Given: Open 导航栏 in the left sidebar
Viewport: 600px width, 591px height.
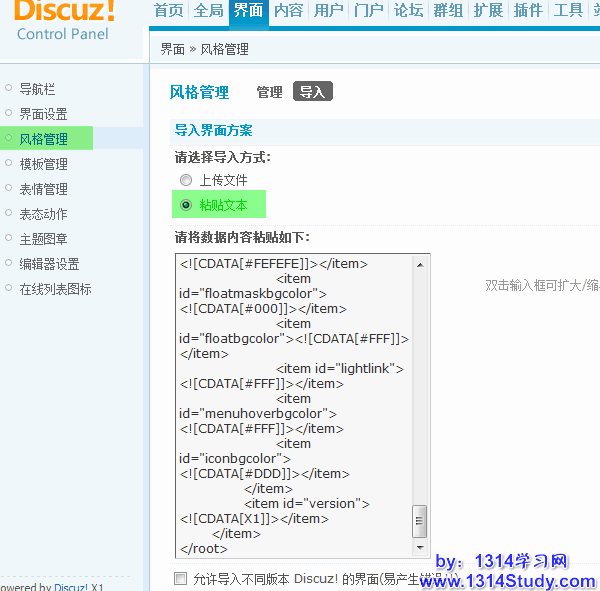Looking at the screenshot, I should pos(38,89).
